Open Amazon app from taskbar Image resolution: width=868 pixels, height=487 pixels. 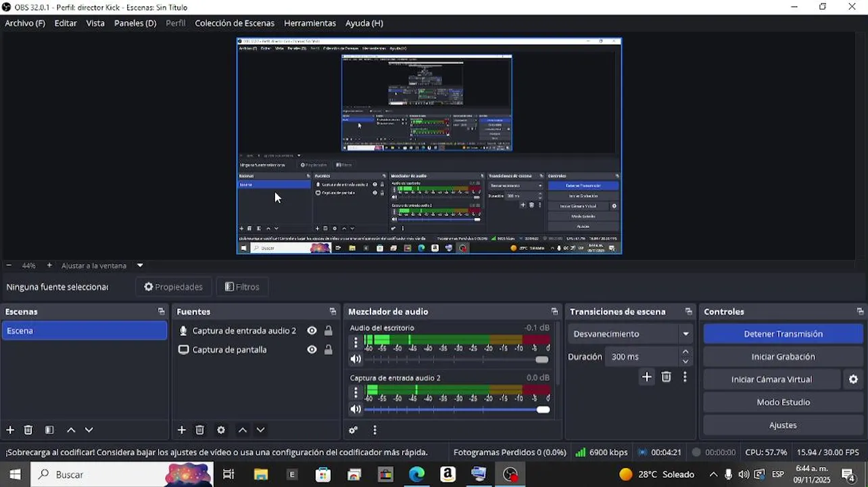tap(448, 474)
